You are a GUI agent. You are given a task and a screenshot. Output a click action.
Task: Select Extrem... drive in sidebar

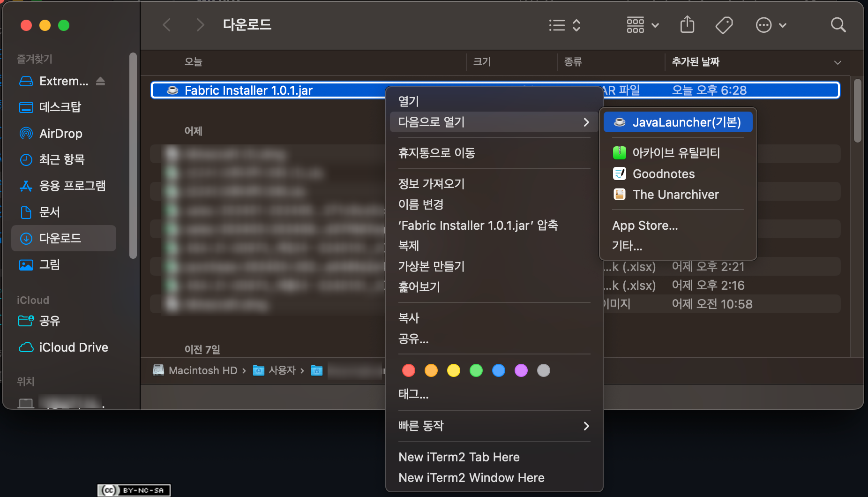[64, 81]
